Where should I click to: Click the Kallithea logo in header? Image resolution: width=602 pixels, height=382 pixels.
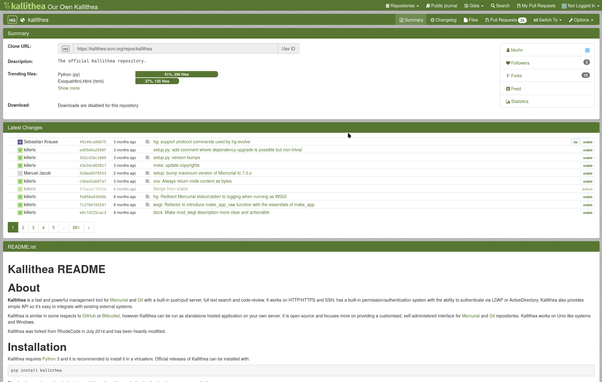point(25,6)
